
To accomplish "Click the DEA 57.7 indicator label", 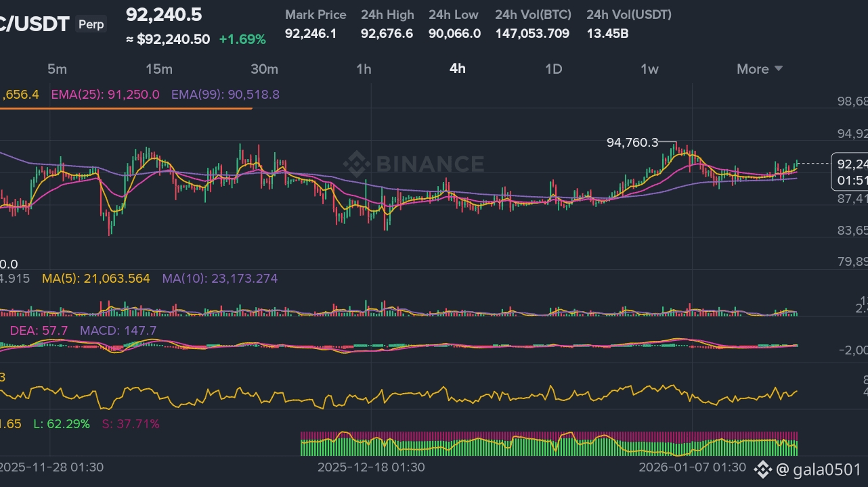I will point(39,331).
